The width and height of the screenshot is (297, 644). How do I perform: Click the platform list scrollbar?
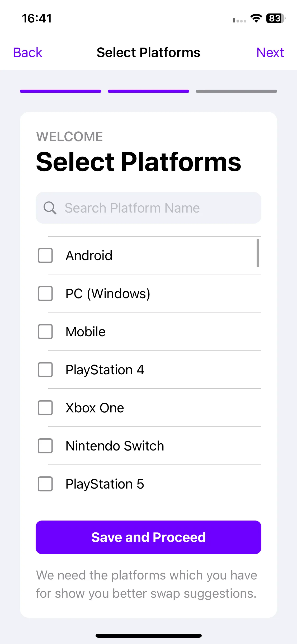(258, 253)
